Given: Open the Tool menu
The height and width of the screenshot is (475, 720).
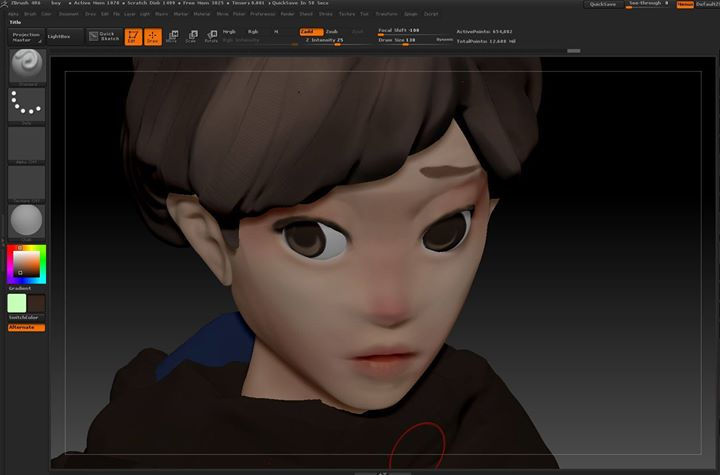Looking at the screenshot, I should tap(364, 14).
